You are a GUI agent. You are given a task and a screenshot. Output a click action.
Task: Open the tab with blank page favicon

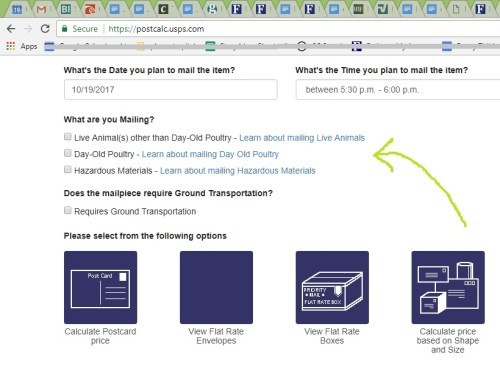(456, 9)
